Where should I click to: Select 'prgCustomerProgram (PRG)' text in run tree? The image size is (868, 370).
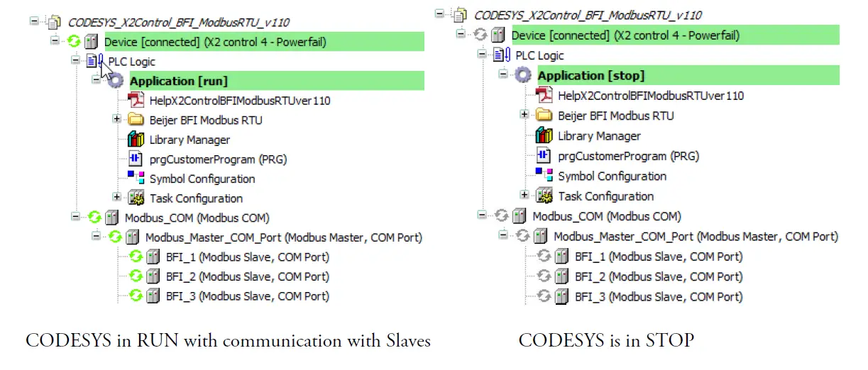pyautogui.click(x=218, y=159)
